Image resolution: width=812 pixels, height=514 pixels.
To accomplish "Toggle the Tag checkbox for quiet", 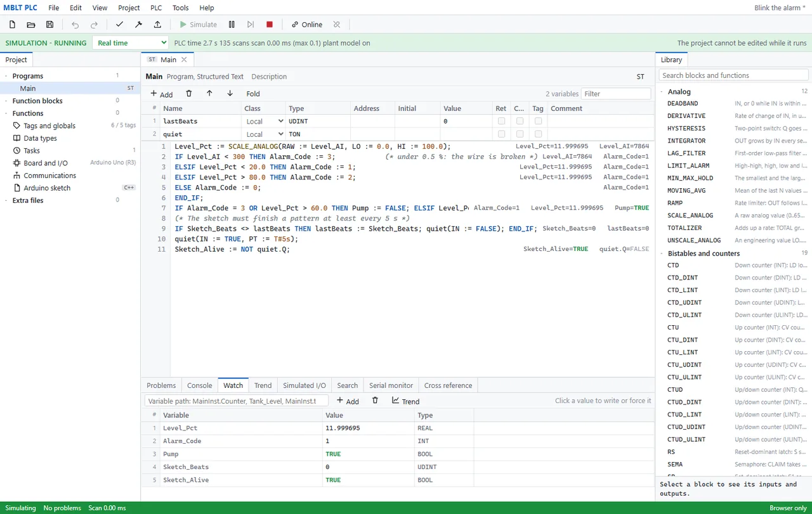I will coord(538,134).
